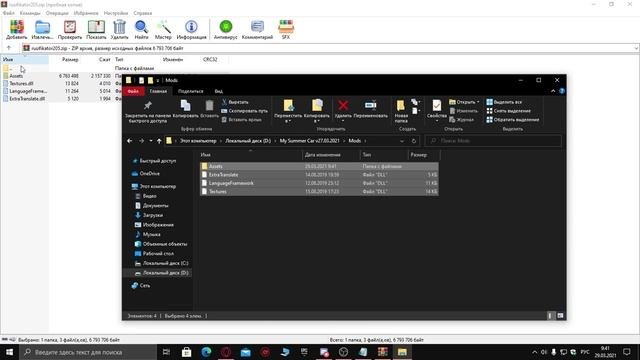Open the WinRAR Справка menu
Image resolution: width=640 pixels, height=360 pixels.
[x=142, y=13]
